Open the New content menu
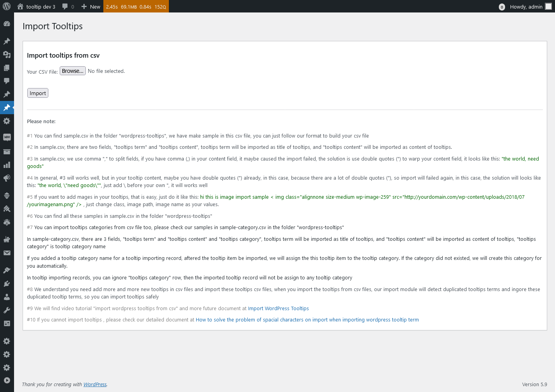 point(90,7)
